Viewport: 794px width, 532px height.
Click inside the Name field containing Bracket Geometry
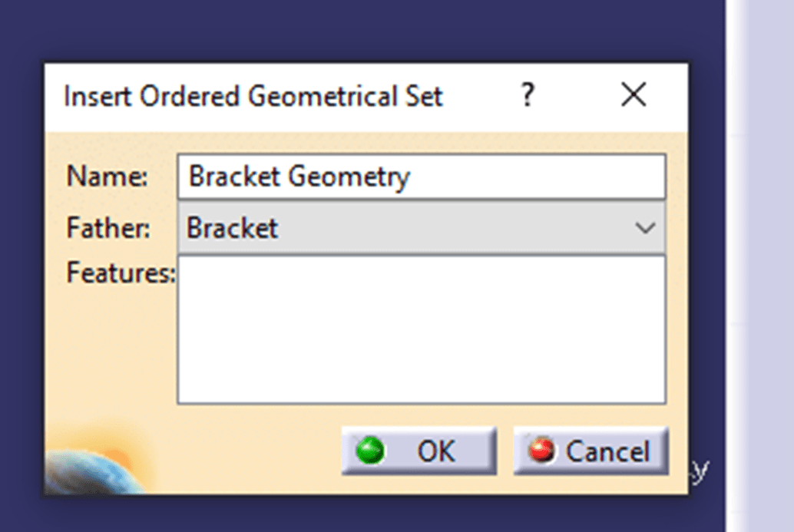click(x=421, y=176)
